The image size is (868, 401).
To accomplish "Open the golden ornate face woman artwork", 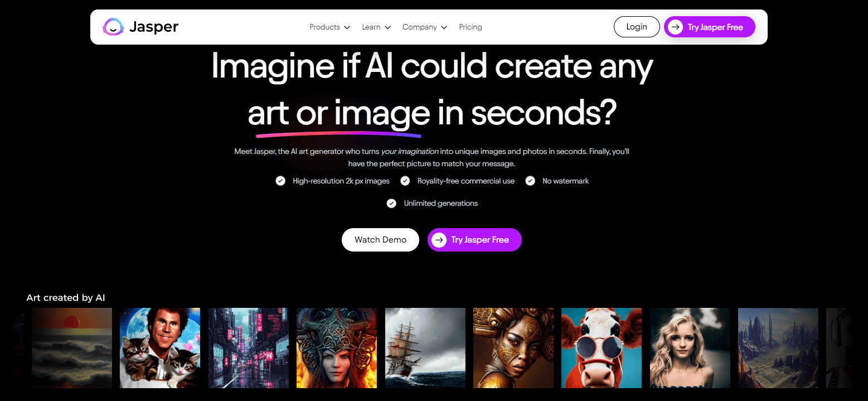I will tap(513, 348).
